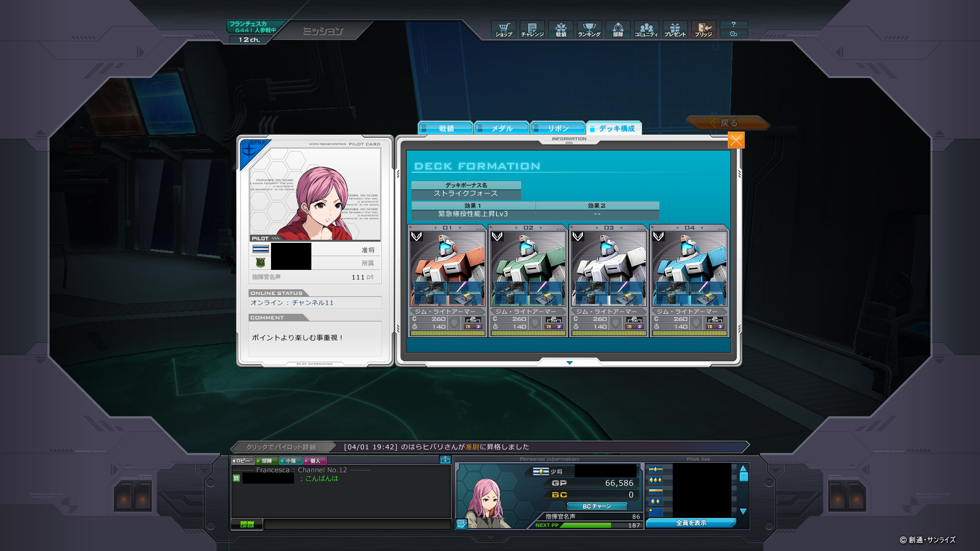Click the pilot list scrollbar thumb
980x551 pixels.
click(744, 477)
